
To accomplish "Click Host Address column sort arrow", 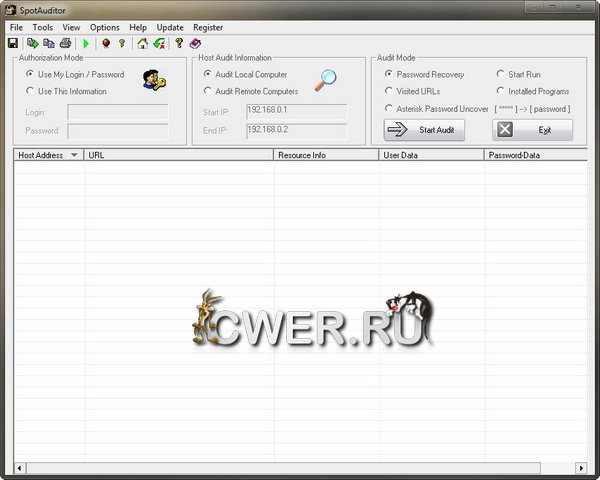I will (x=74, y=156).
